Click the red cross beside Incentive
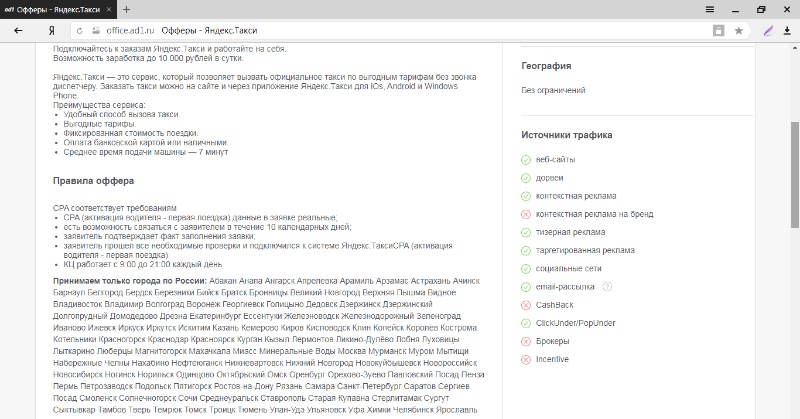This screenshot has height=419, width=800. click(x=526, y=359)
